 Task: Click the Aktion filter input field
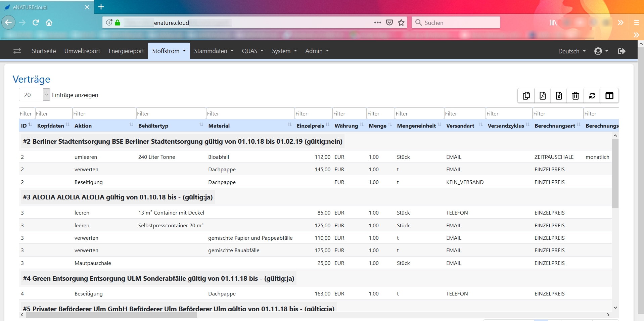point(104,113)
